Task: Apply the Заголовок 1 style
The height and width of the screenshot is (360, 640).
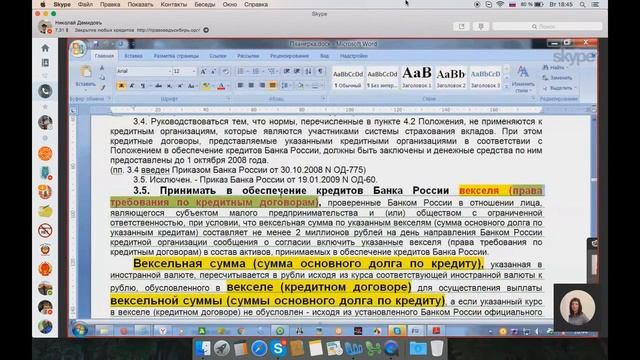Action: click(x=416, y=78)
